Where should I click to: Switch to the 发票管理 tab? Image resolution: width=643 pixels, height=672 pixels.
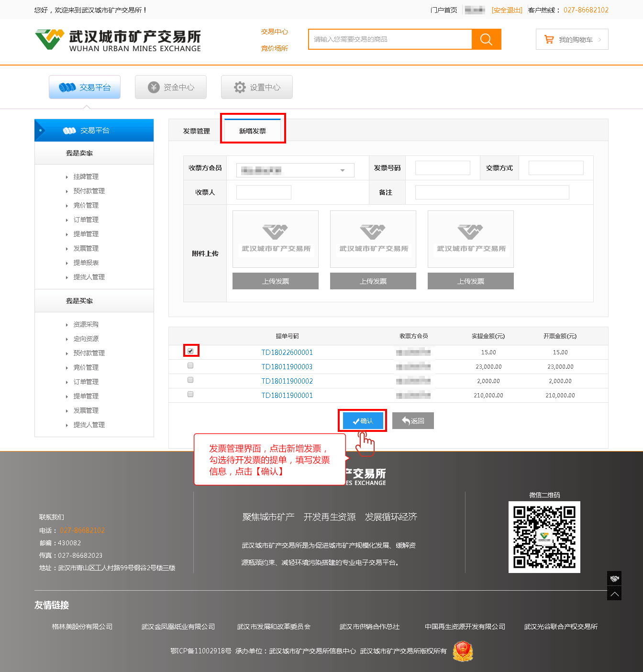196,131
